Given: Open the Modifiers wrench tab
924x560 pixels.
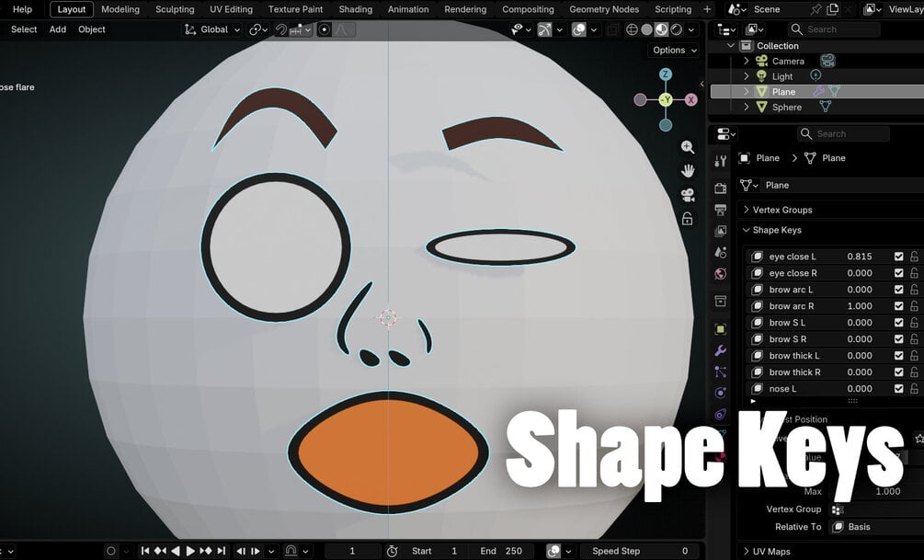Looking at the screenshot, I should click(x=720, y=350).
